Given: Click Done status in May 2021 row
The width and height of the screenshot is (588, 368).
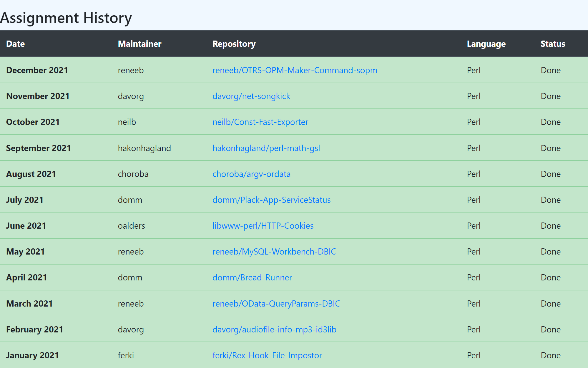Looking at the screenshot, I should pyautogui.click(x=551, y=252).
